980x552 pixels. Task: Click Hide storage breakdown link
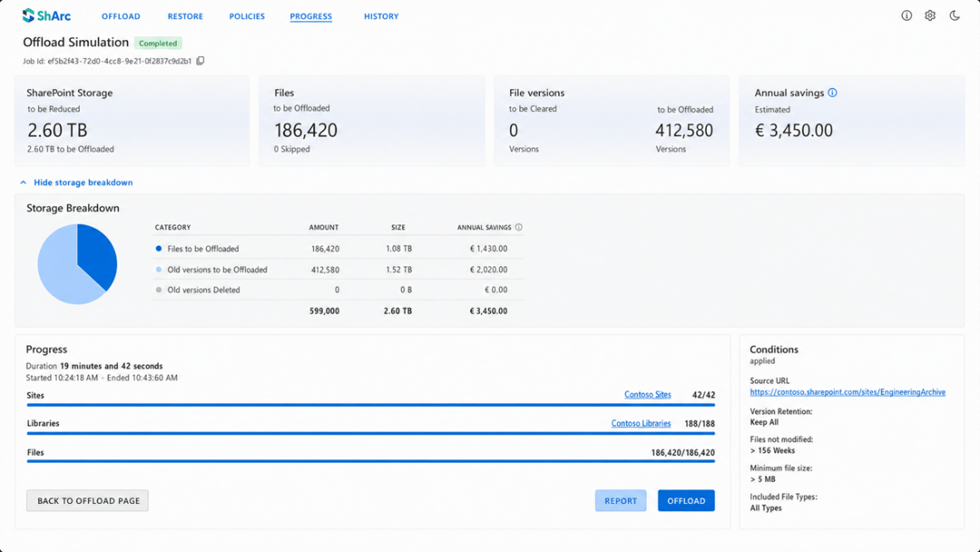click(x=83, y=182)
